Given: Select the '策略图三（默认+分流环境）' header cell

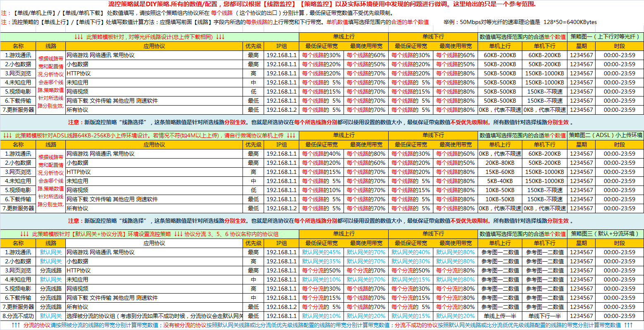Looking at the screenshot, I should coord(605,234).
